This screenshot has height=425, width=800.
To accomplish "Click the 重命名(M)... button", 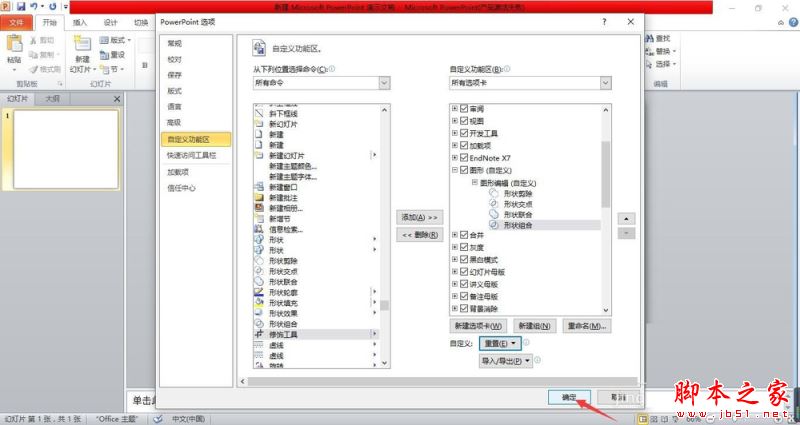I will click(x=587, y=326).
